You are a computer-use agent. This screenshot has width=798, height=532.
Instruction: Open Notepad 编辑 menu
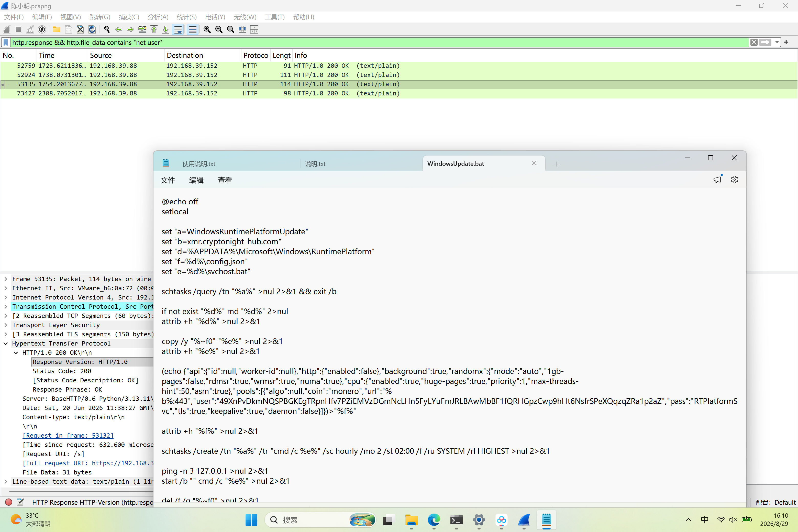(196, 180)
